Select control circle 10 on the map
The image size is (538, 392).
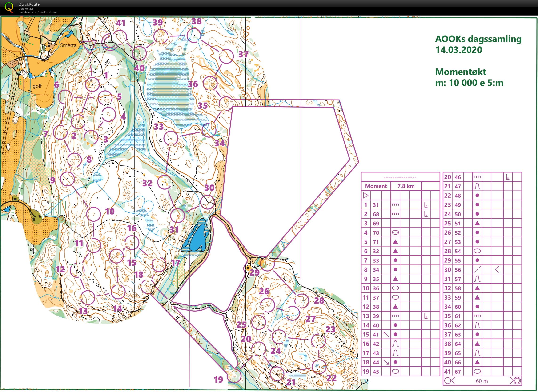coord(94,214)
